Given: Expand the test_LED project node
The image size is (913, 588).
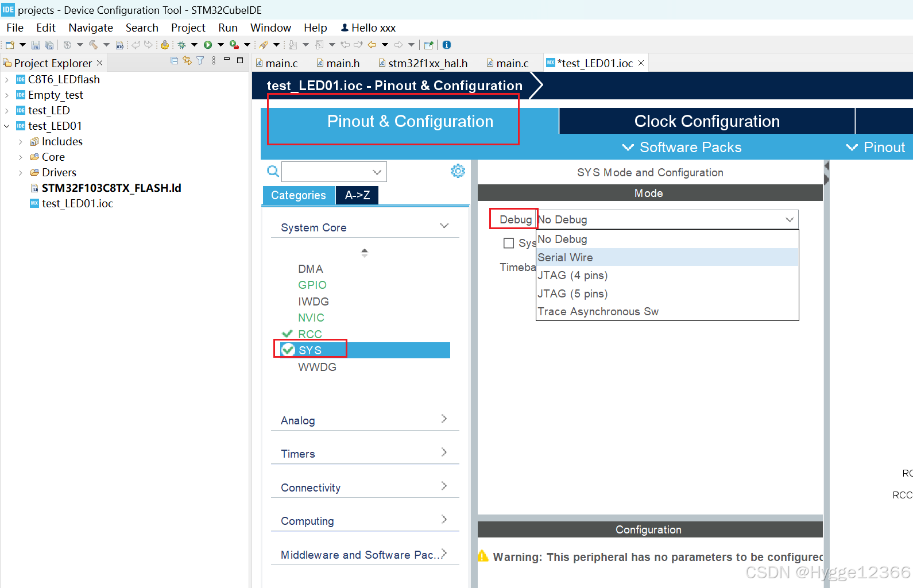Looking at the screenshot, I should point(7,111).
